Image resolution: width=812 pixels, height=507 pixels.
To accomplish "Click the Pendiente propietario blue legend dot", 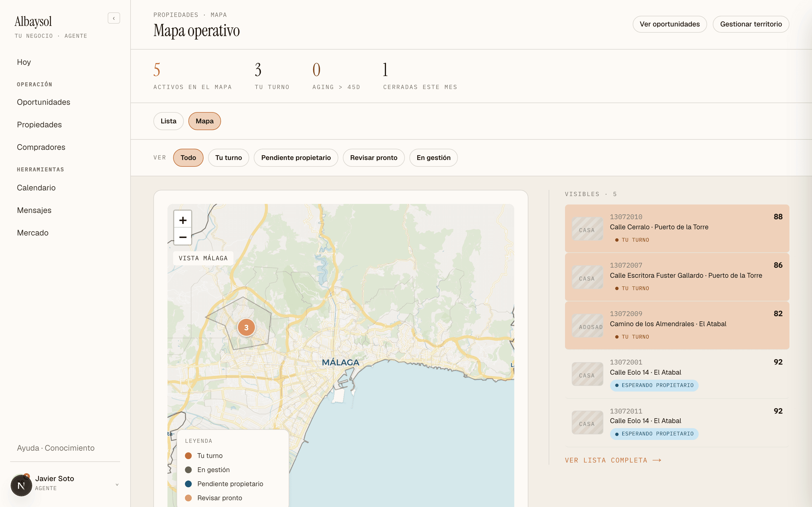I will pos(188,484).
